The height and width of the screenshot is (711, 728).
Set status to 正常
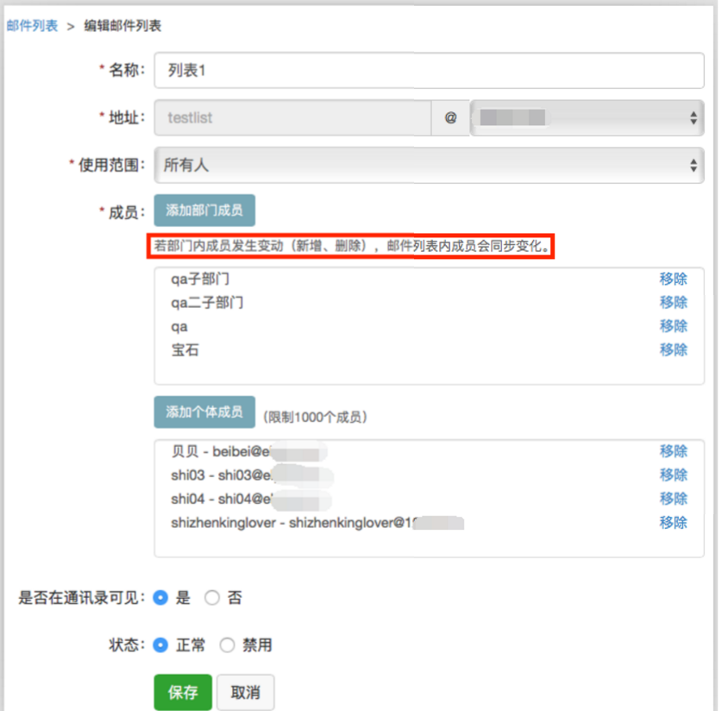[160, 645]
